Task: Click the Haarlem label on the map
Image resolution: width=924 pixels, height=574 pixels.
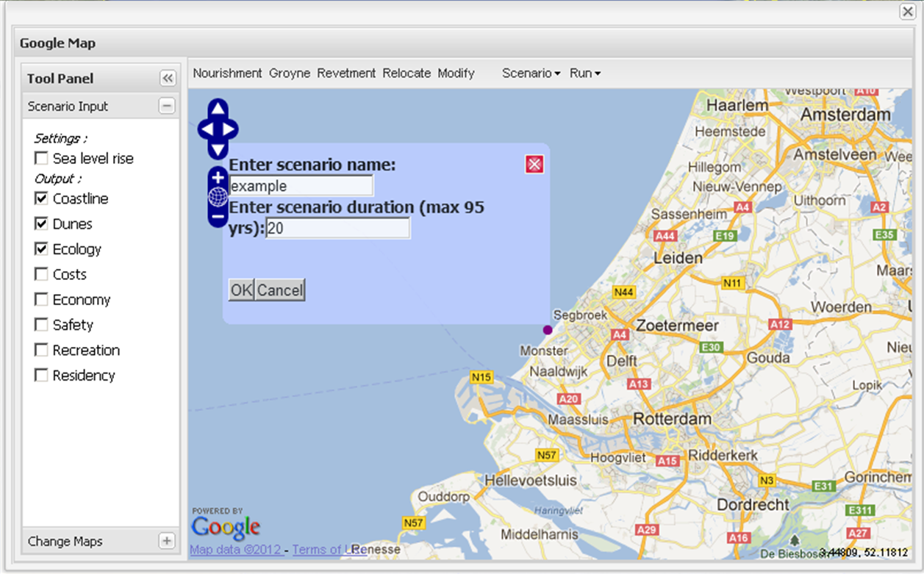Action: pyautogui.click(x=737, y=106)
